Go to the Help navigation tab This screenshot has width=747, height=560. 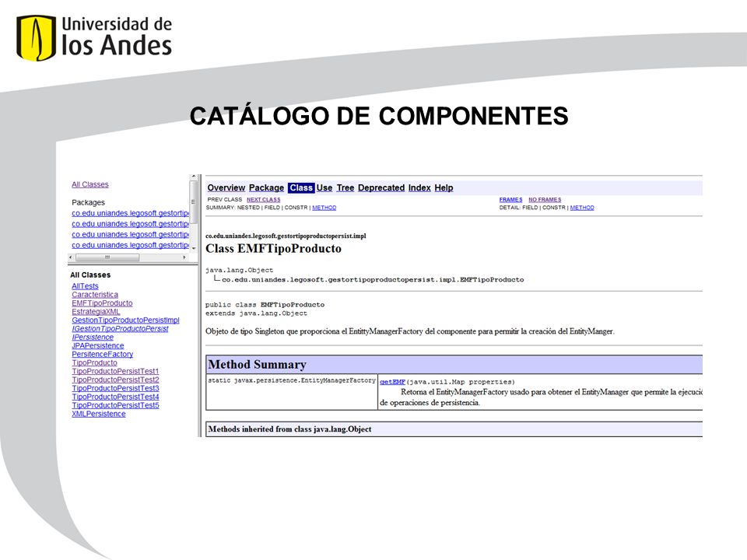point(444,188)
